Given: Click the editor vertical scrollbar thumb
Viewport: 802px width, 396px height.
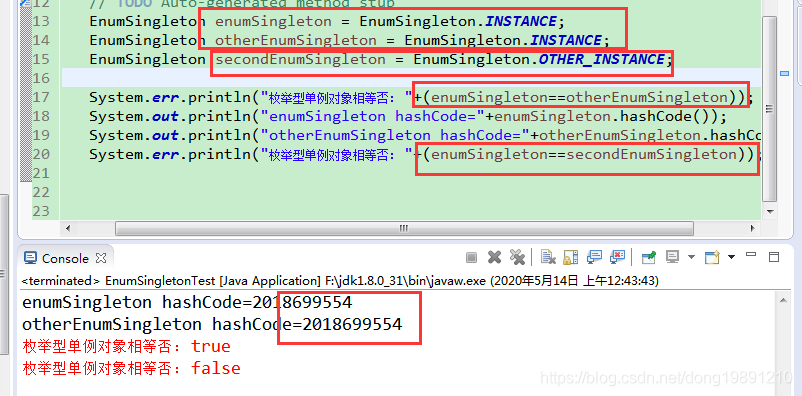Looking at the screenshot, I should (x=769, y=109).
